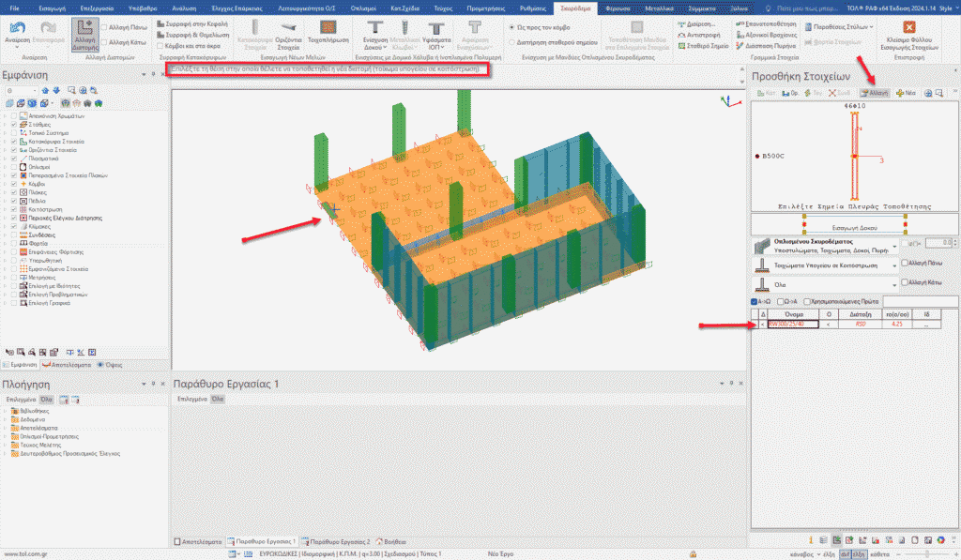The width and height of the screenshot is (961, 560).
Task: Click the Αλλαγή button in Προσθήκη Στοιχείων
Action: click(874, 94)
